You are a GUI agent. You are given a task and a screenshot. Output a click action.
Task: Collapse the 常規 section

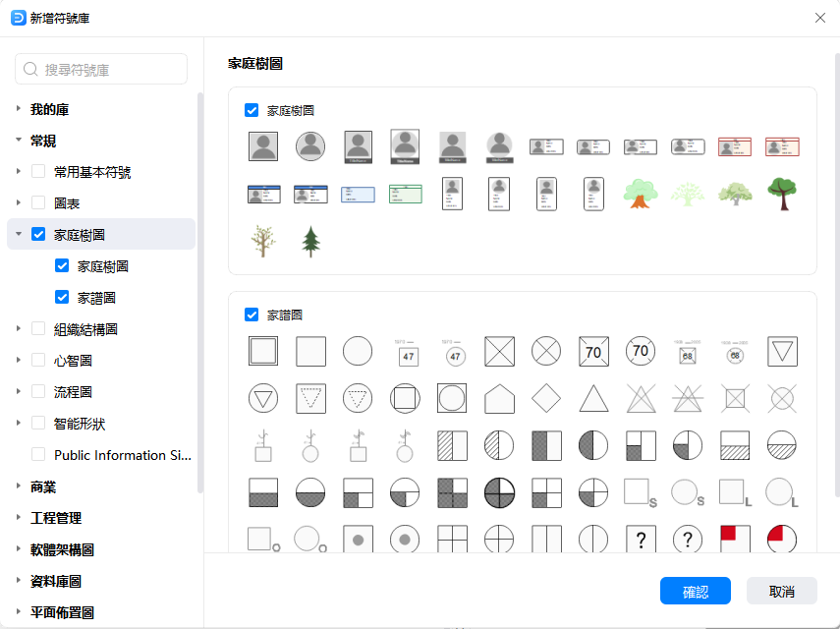click(19, 141)
